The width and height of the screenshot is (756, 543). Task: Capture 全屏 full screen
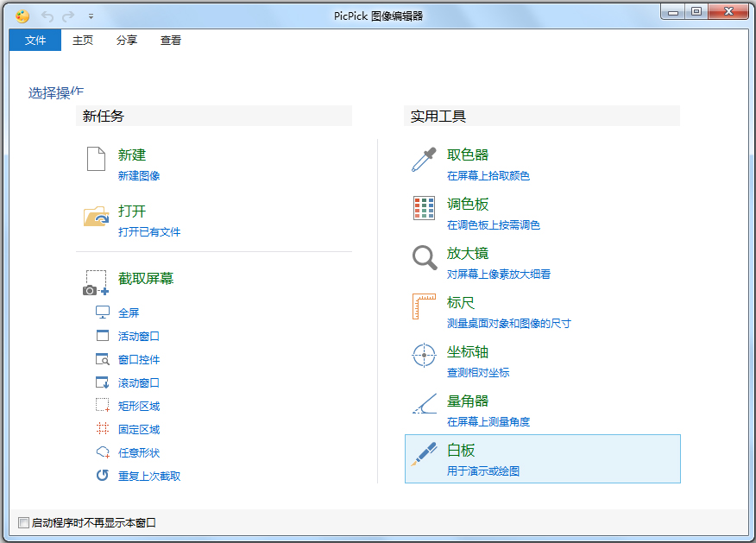129,313
